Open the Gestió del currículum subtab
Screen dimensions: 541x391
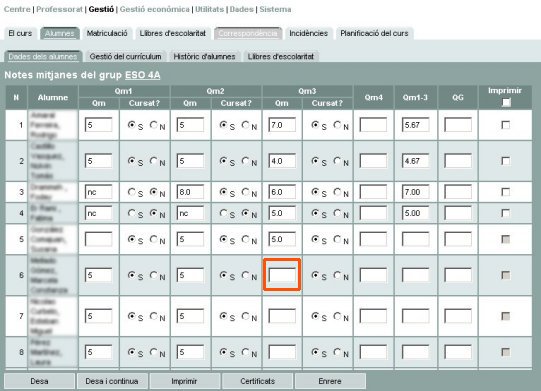(x=126, y=57)
